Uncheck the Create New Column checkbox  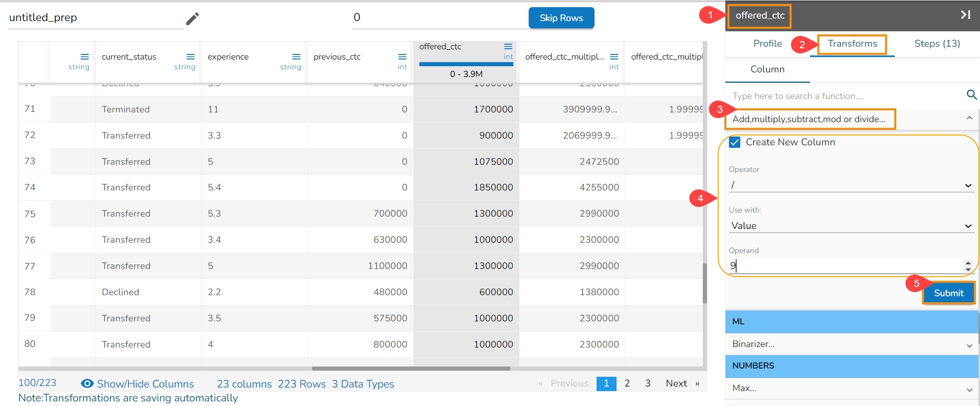click(735, 142)
